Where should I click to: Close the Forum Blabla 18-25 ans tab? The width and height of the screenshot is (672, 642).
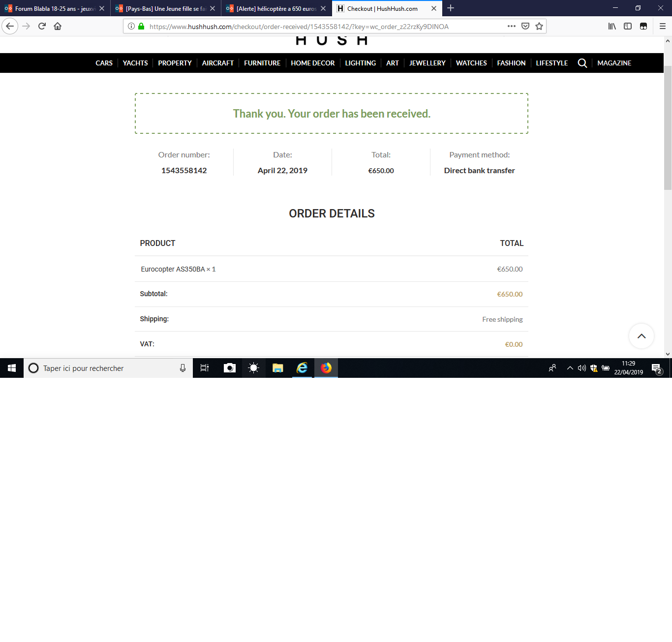click(102, 8)
